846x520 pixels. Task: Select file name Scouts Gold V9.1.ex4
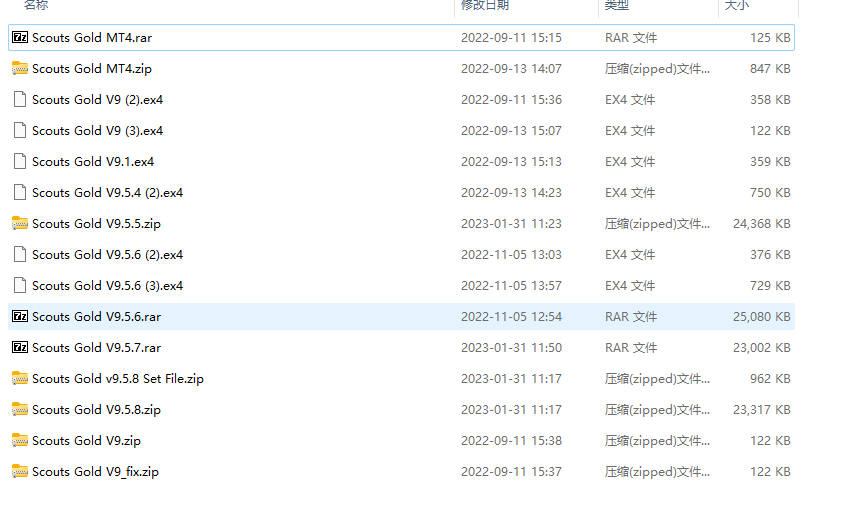(x=93, y=162)
